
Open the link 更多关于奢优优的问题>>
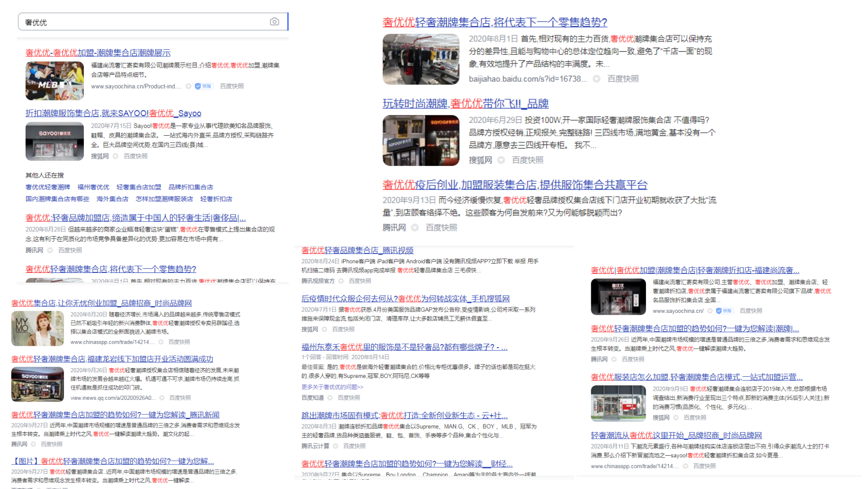pyautogui.click(x=332, y=387)
